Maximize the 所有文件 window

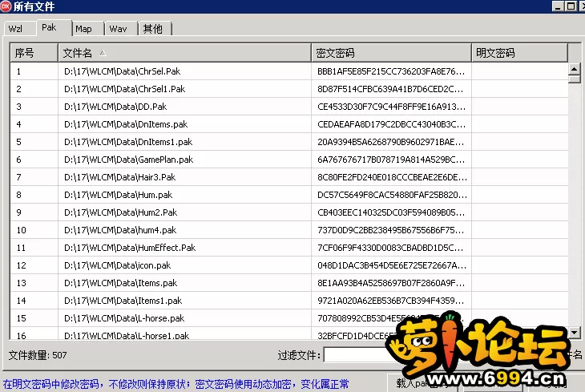coord(571,6)
